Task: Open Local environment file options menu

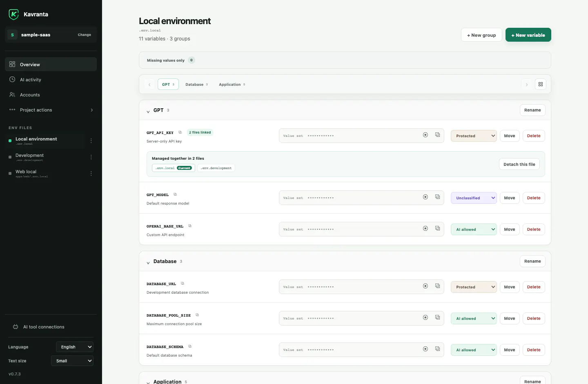Action: (91, 141)
